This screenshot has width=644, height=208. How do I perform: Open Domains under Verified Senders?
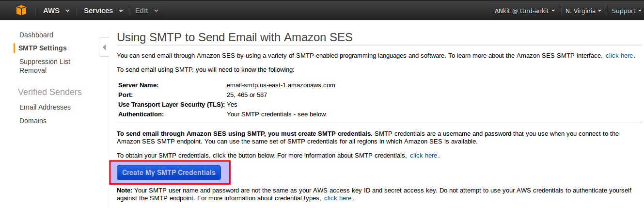tap(33, 121)
